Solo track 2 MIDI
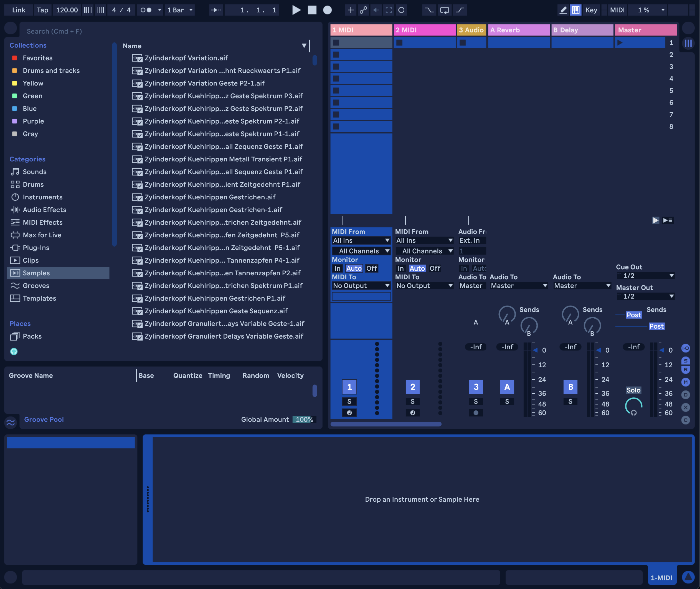 pyautogui.click(x=412, y=401)
